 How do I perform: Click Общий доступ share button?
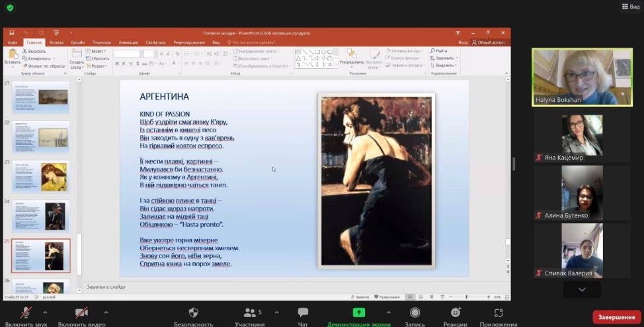click(x=489, y=42)
